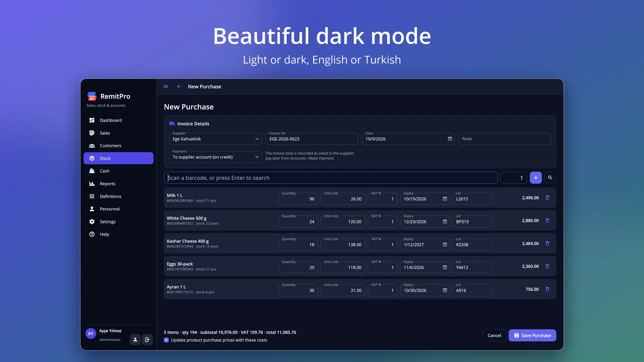Click VAT % field for Eggs 30-pack
The height and width of the screenshot is (362, 644).
point(383,267)
